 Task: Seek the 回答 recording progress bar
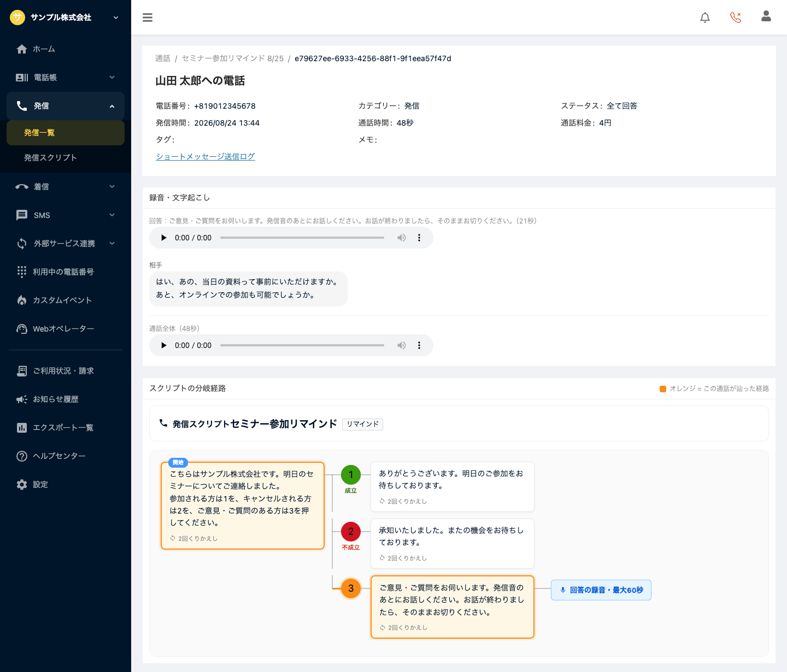coord(302,238)
